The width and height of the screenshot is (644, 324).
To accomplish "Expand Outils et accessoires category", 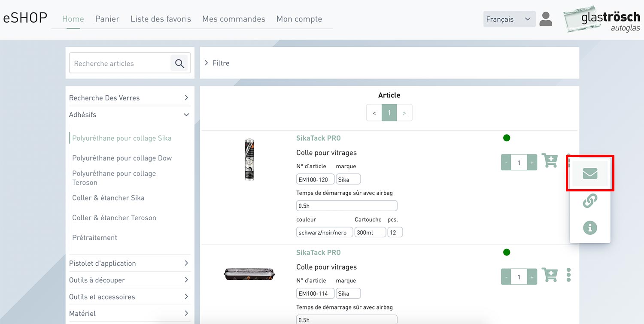I will pos(129,297).
